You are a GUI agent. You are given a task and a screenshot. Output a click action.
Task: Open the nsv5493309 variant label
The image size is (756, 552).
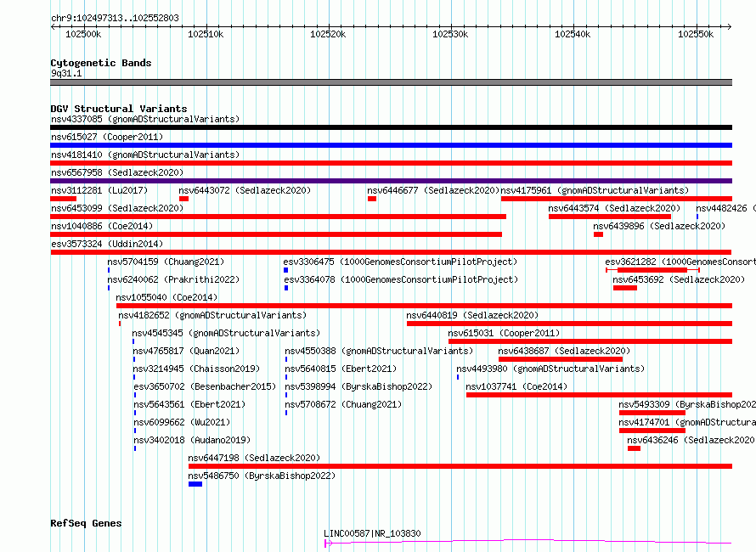tap(687, 404)
